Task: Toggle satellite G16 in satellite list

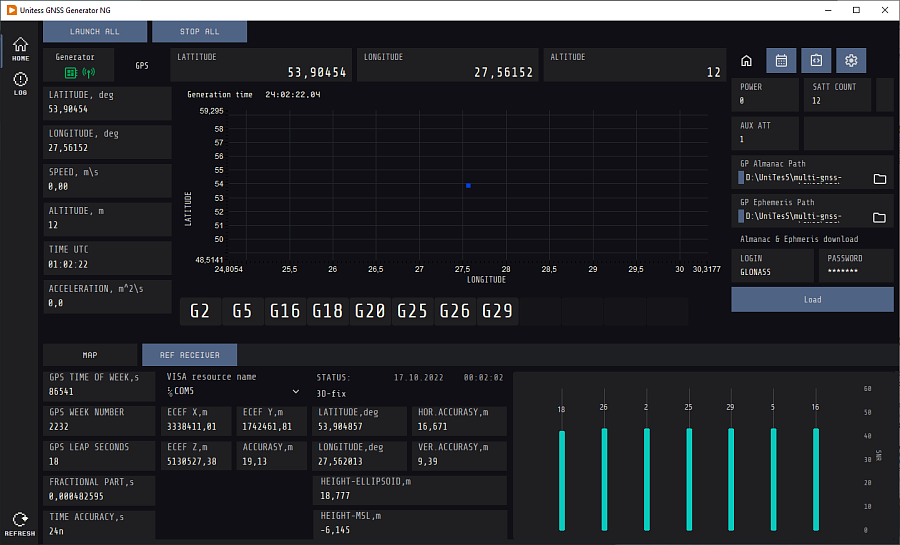Action: 284,311
